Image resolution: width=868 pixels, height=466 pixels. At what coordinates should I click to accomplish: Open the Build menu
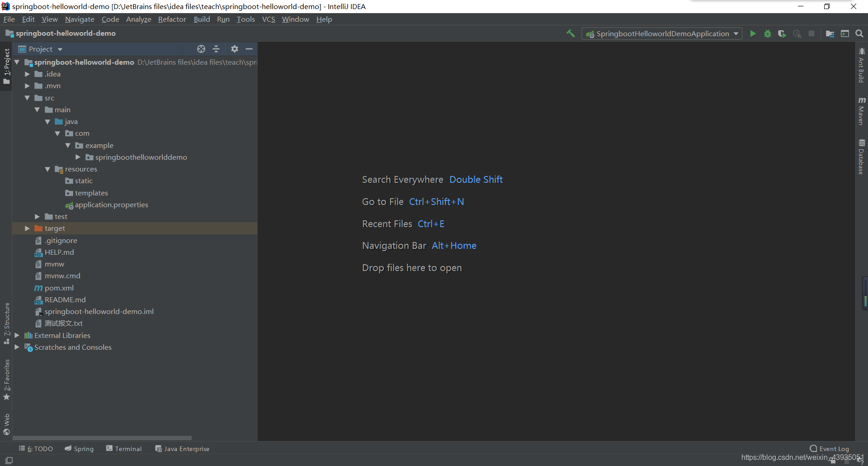click(202, 19)
